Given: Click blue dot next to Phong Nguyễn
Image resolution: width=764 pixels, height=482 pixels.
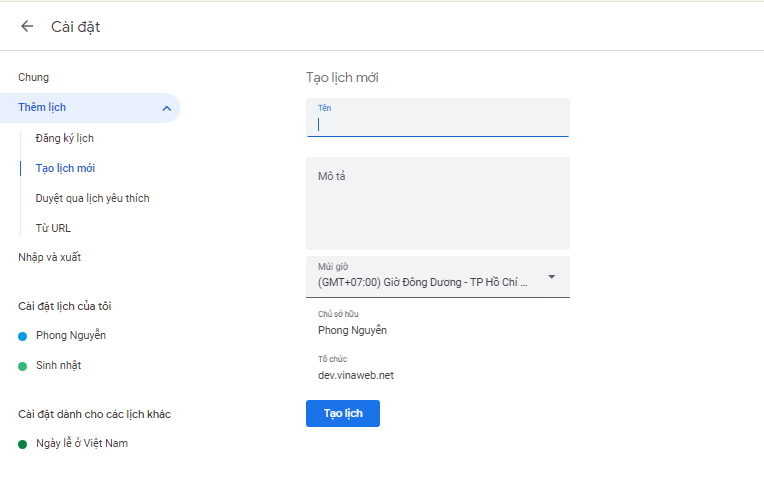Looking at the screenshot, I should pos(23,336).
